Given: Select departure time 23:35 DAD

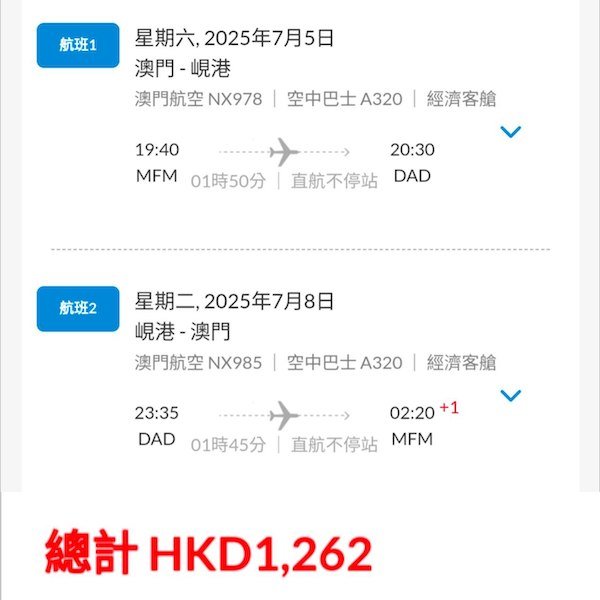Looking at the screenshot, I should pyautogui.click(x=157, y=426).
